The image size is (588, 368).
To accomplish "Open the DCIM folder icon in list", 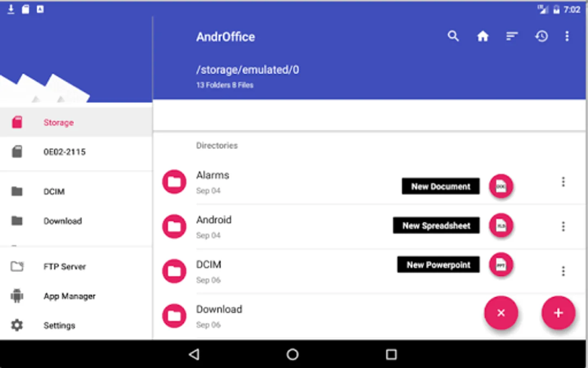I will coord(174,271).
